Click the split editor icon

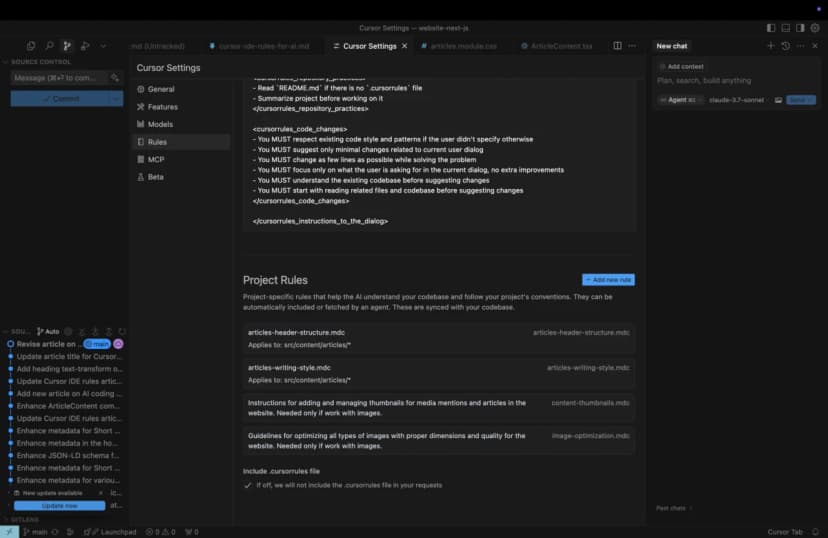617,46
